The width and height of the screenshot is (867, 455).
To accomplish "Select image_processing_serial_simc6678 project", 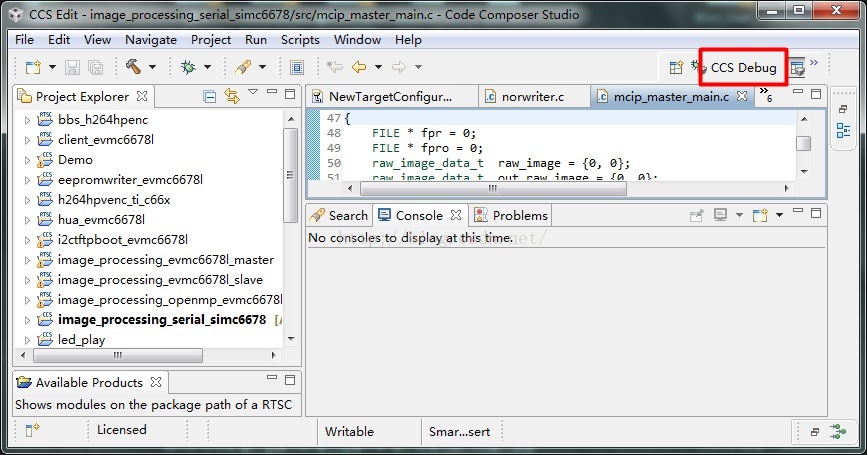I will pos(162,320).
